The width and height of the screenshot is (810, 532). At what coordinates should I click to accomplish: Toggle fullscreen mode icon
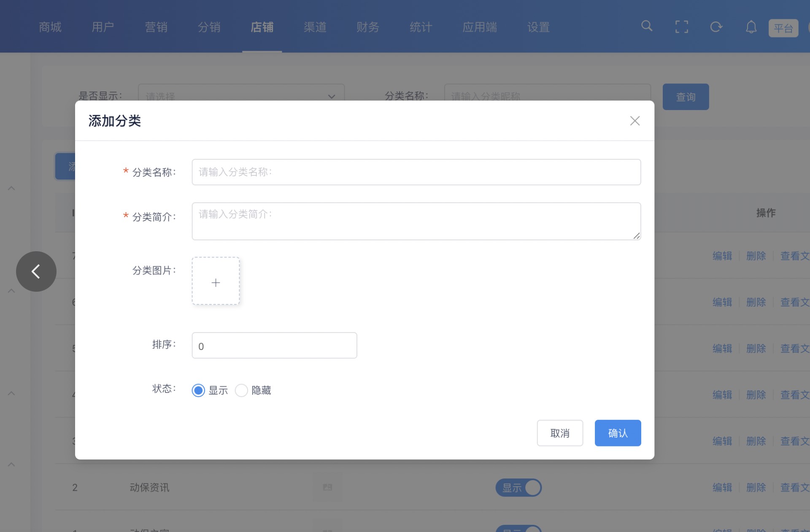click(681, 27)
